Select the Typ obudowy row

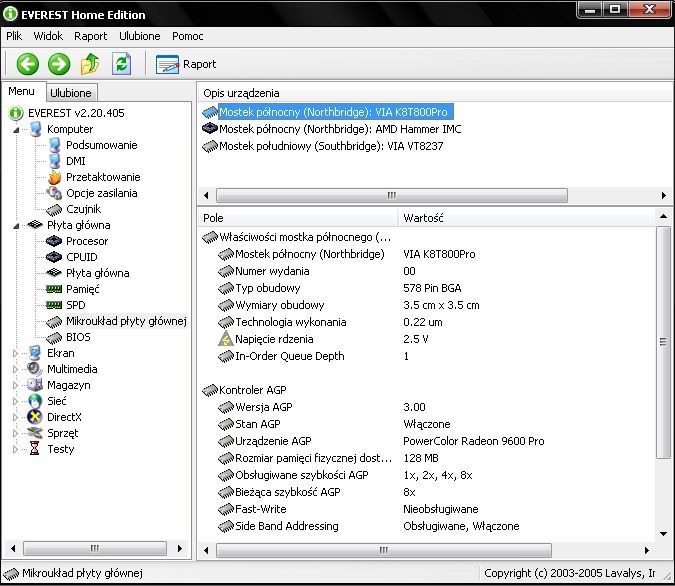click(426, 288)
